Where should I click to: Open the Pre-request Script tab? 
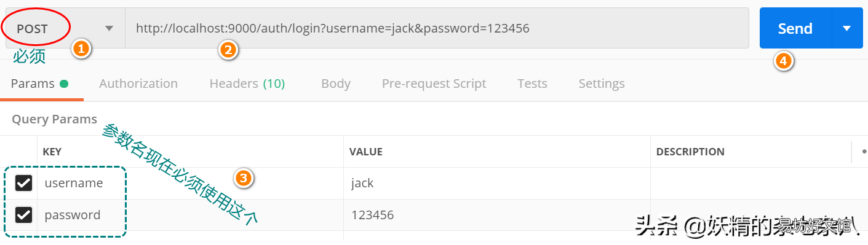(x=434, y=84)
